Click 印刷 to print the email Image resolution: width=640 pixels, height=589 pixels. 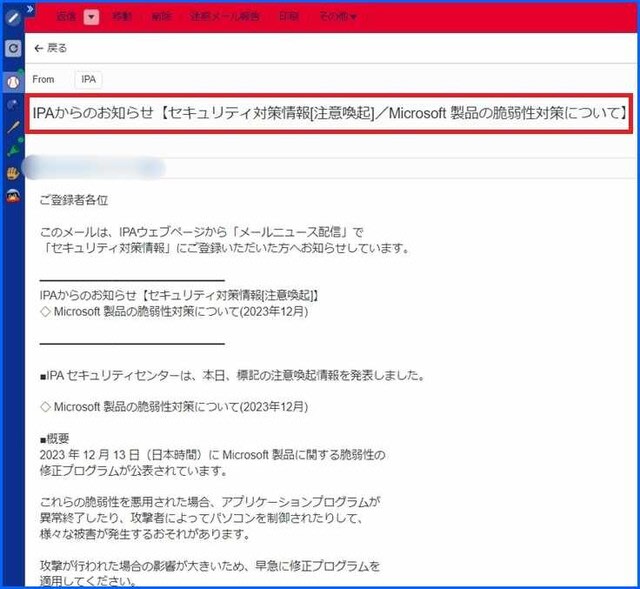[x=289, y=17]
